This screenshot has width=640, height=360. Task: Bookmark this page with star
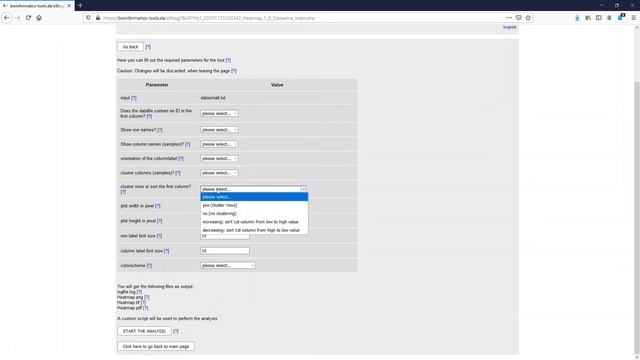pos(528,18)
